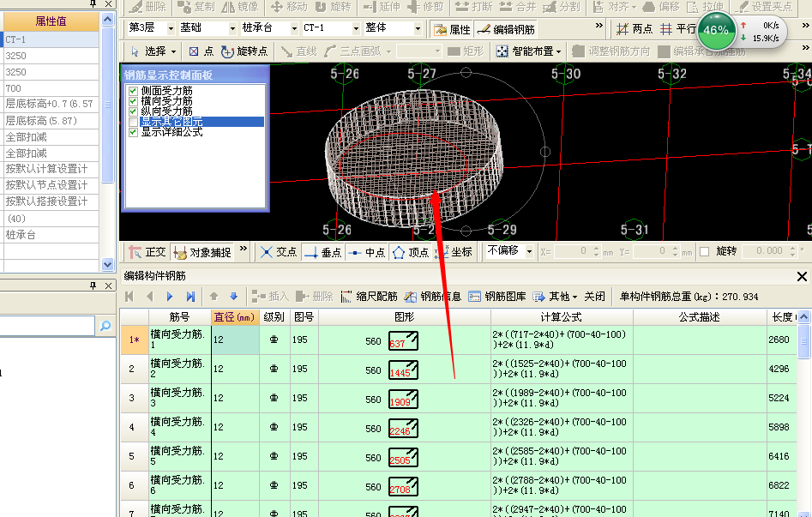Select the 镜像 mirror tool
This screenshot has height=517, width=812.
240,7
